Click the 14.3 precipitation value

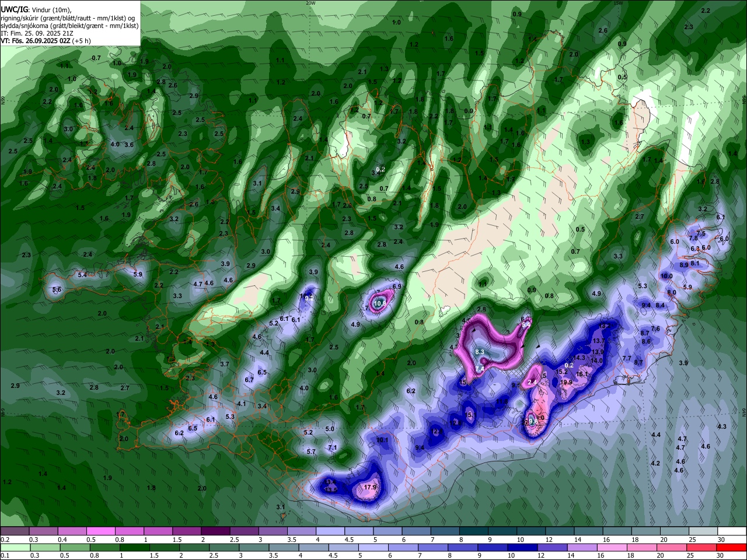coord(579,358)
